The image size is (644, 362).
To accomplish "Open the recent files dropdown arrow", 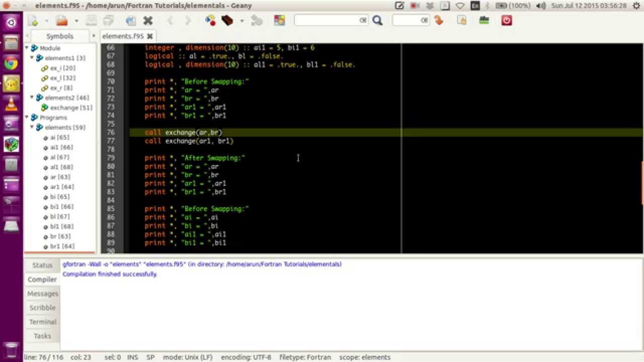I will tap(76, 21).
